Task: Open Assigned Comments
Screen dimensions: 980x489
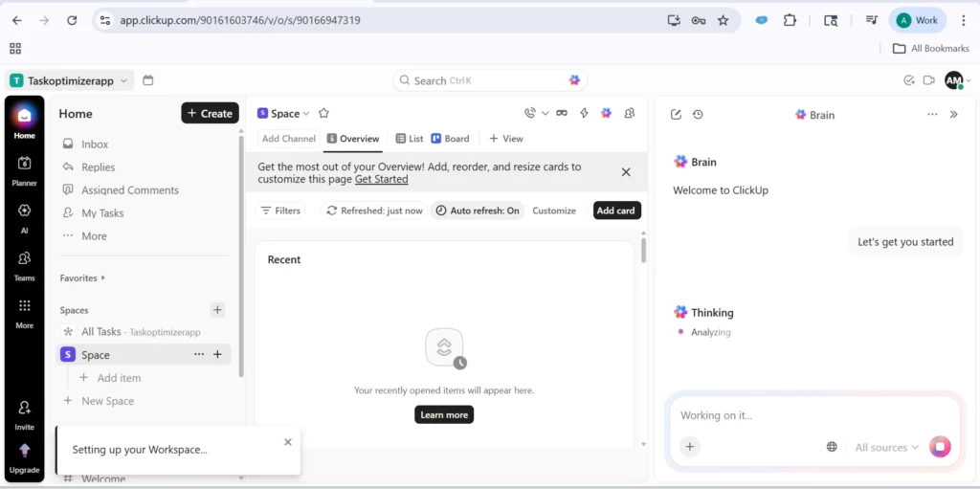Action: point(130,190)
